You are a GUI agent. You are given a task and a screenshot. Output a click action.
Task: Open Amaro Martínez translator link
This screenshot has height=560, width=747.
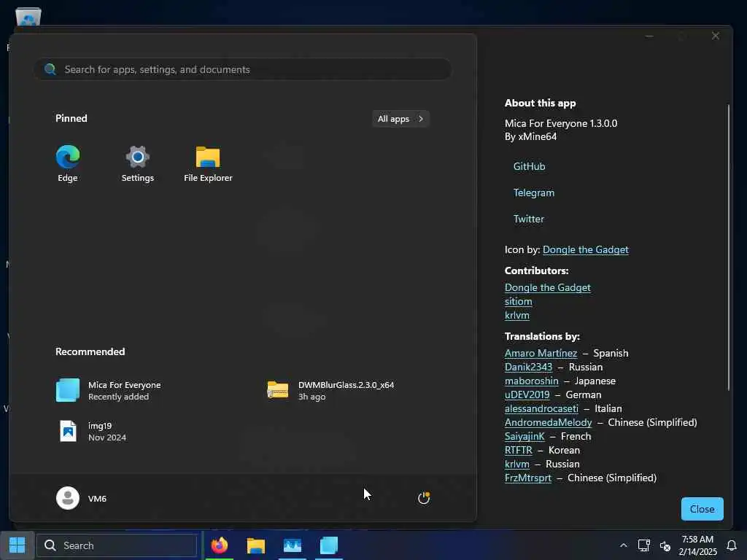pyautogui.click(x=541, y=353)
